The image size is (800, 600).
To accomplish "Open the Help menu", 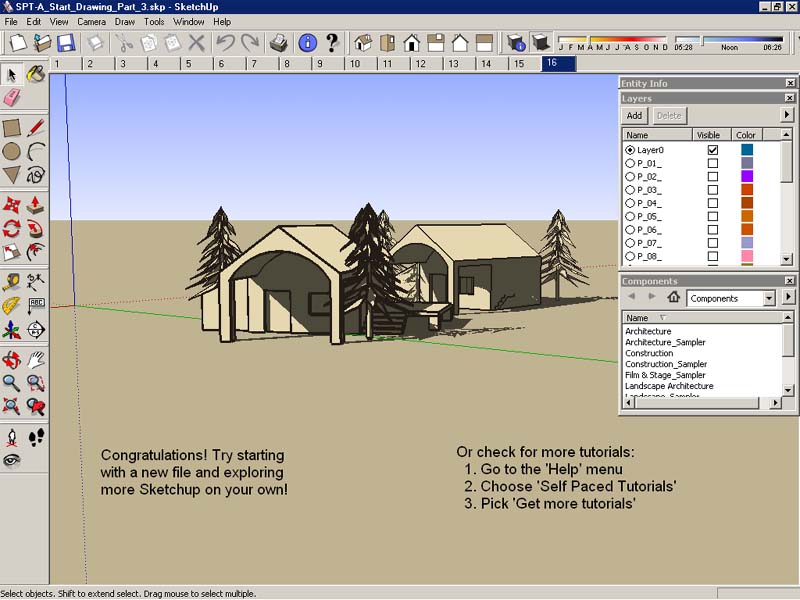I will pyautogui.click(x=222, y=22).
